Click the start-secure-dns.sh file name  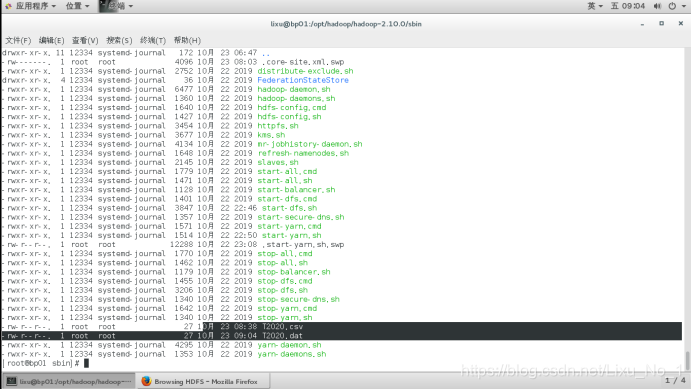coord(301,217)
